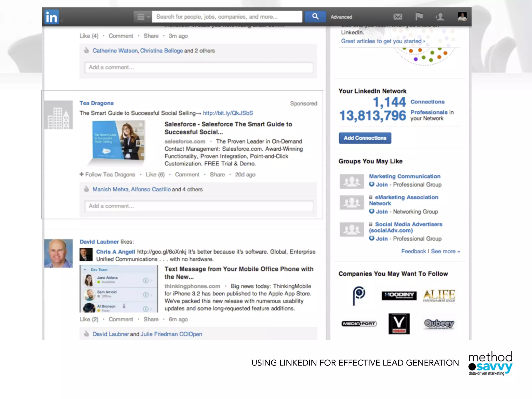Open the notifications flag icon
The height and width of the screenshot is (399, 532).
419,17
